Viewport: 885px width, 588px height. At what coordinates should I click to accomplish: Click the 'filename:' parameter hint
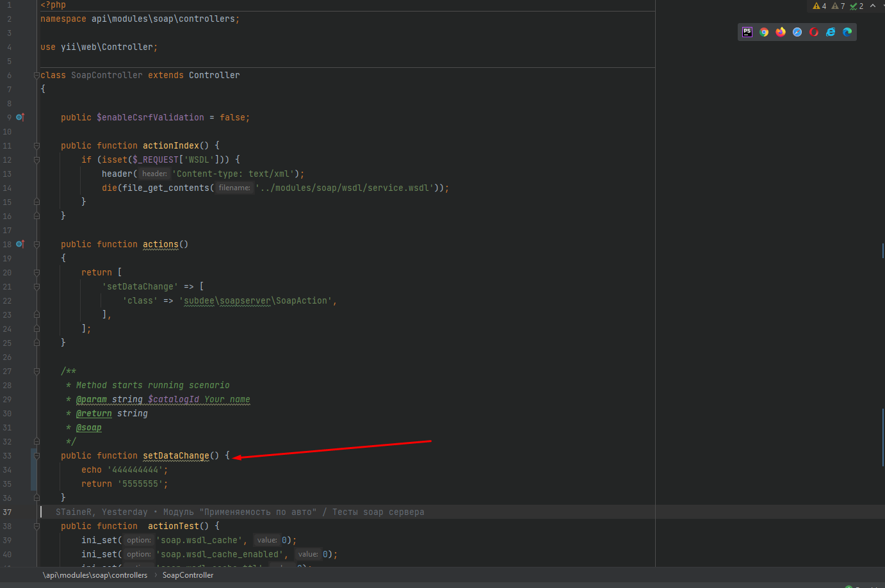coord(234,188)
